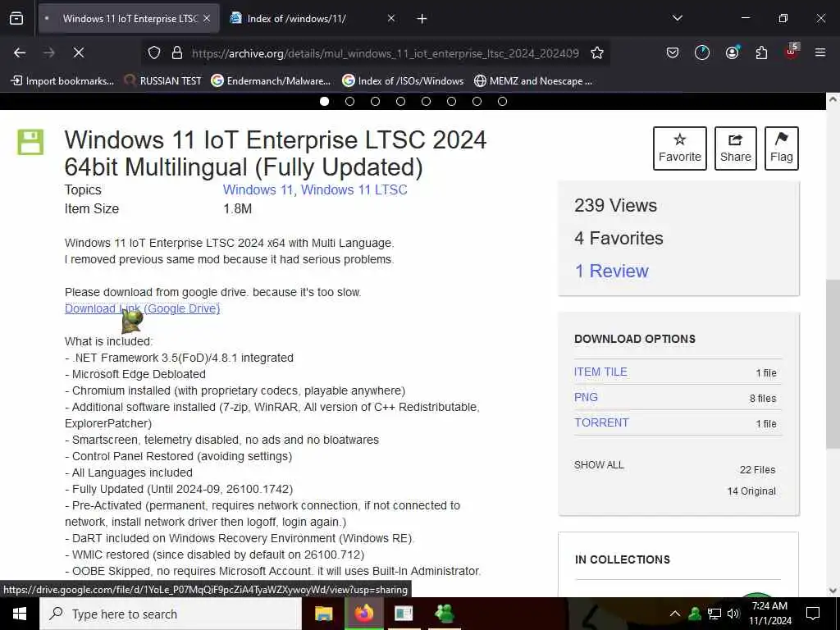
Task: Click the Firefox taskbar icon
Action: pyautogui.click(x=363, y=614)
